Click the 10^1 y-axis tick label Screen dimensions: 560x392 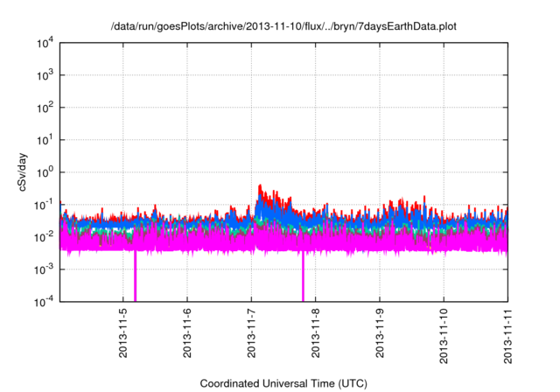click(45, 140)
